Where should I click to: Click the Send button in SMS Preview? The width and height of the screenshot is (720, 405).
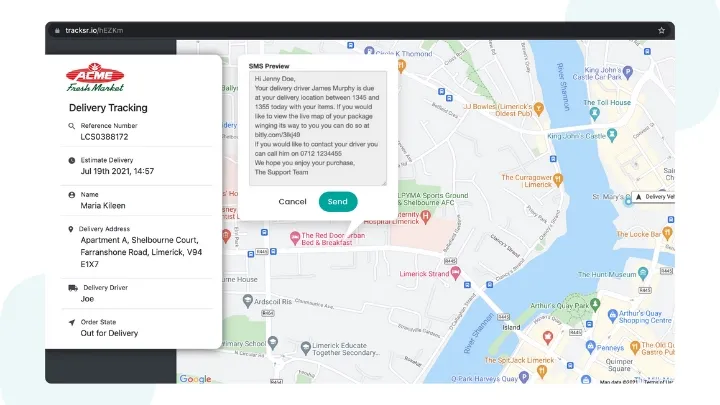pos(338,202)
